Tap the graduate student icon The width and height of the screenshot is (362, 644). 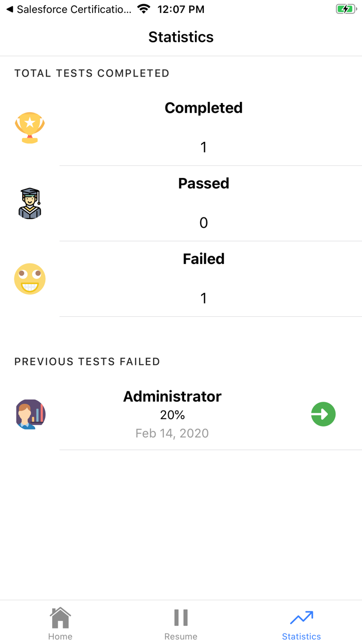[30, 203]
